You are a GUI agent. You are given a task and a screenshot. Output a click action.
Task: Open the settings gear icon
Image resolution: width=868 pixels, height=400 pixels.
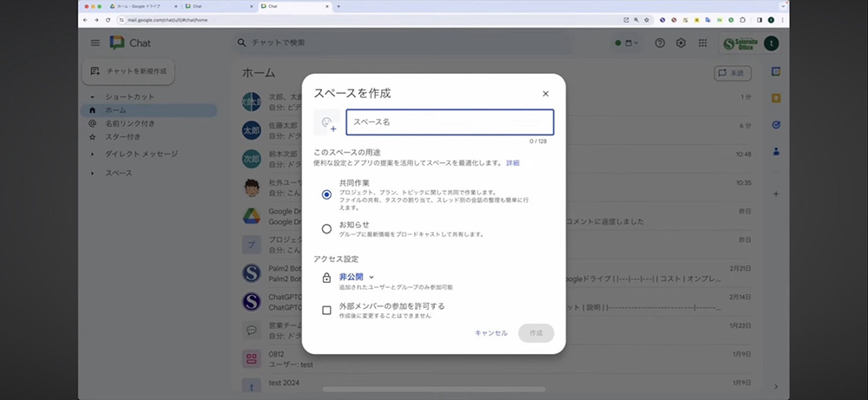[681, 43]
